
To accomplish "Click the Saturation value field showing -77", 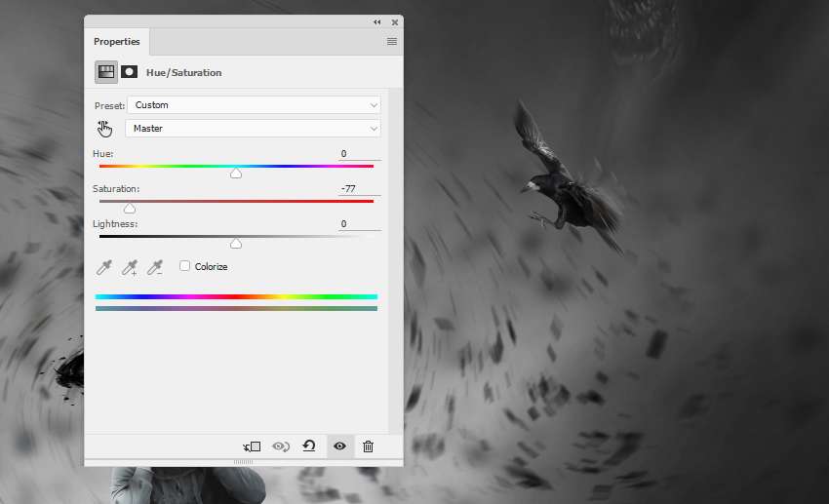I will coord(359,188).
